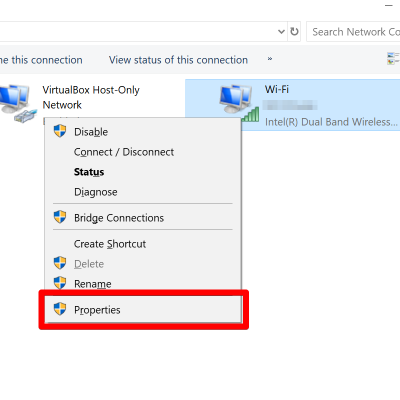Click View status of this connection
The width and height of the screenshot is (400, 400).
point(178,60)
